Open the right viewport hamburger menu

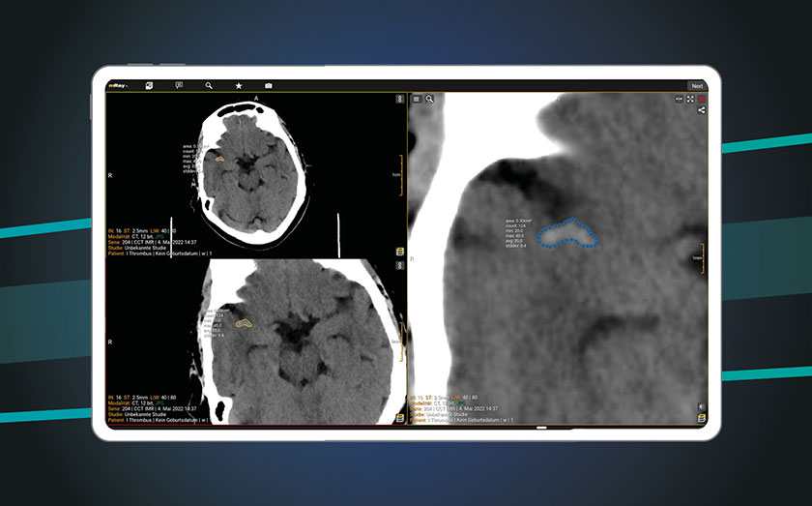417,99
